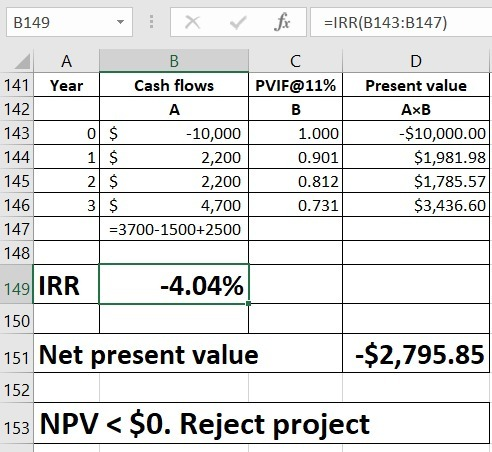This screenshot has height=452, width=492.
Task: Click the 'Net present value' label
Action: tap(188, 353)
